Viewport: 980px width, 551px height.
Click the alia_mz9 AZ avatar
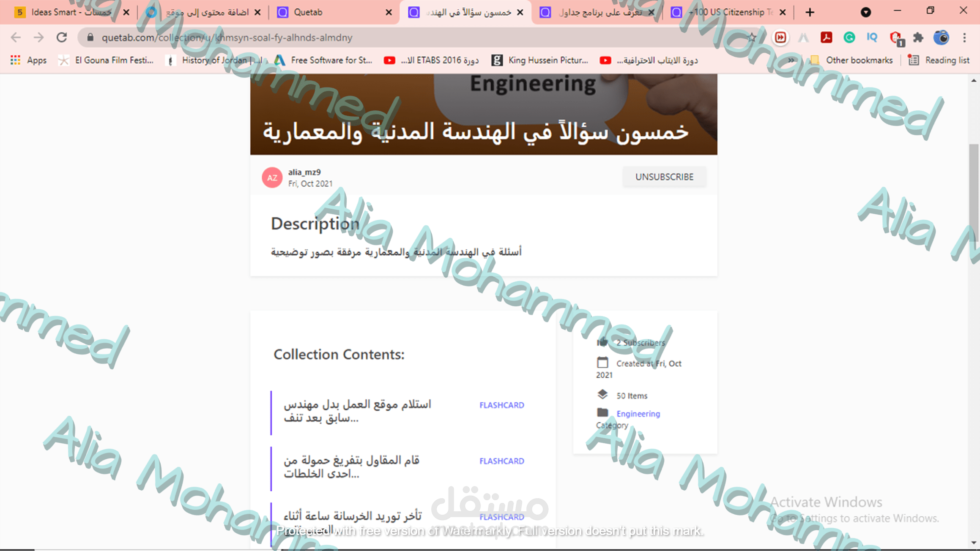(x=272, y=177)
